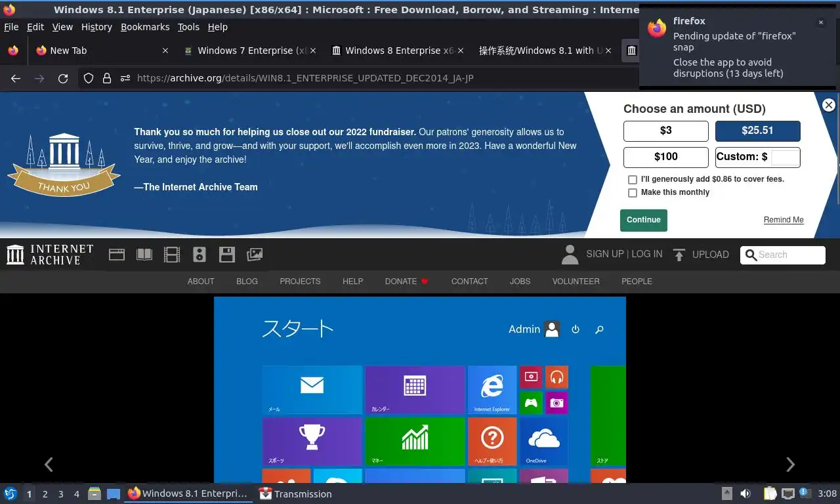Click the SIGN UP link
Screen dimensions: 840x504
pos(605,254)
